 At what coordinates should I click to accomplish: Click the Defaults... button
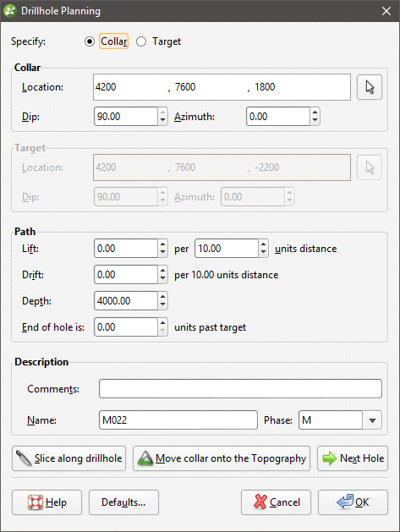(123, 502)
